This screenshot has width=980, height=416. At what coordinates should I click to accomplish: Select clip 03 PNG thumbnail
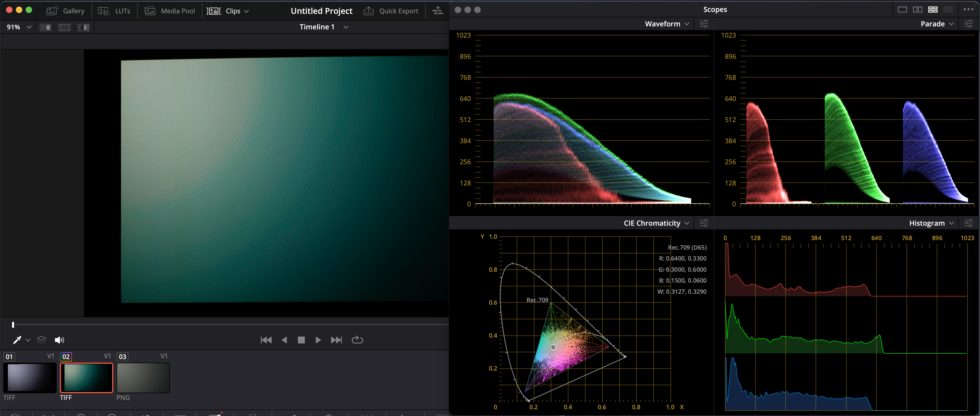pos(143,378)
